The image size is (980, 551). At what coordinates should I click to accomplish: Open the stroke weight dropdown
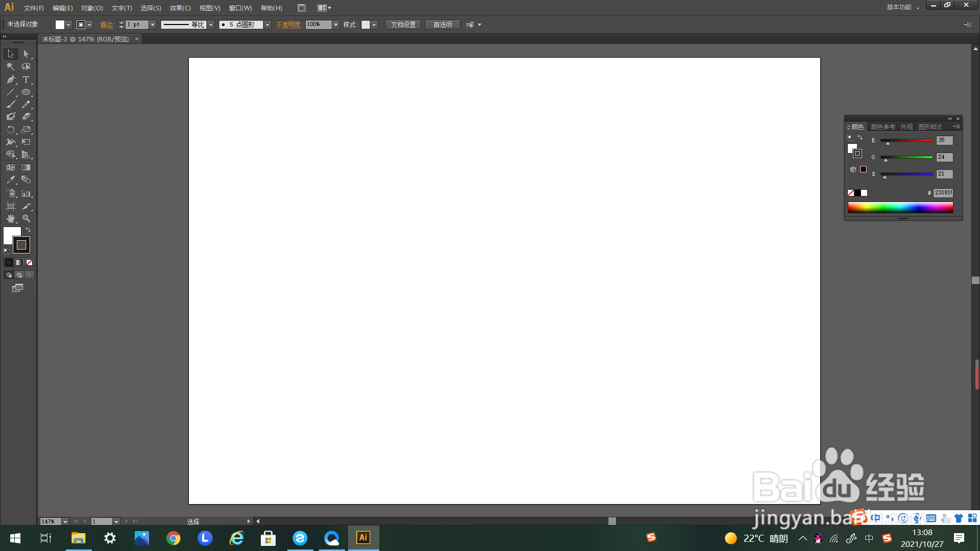pyautogui.click(x=153, y=24)
